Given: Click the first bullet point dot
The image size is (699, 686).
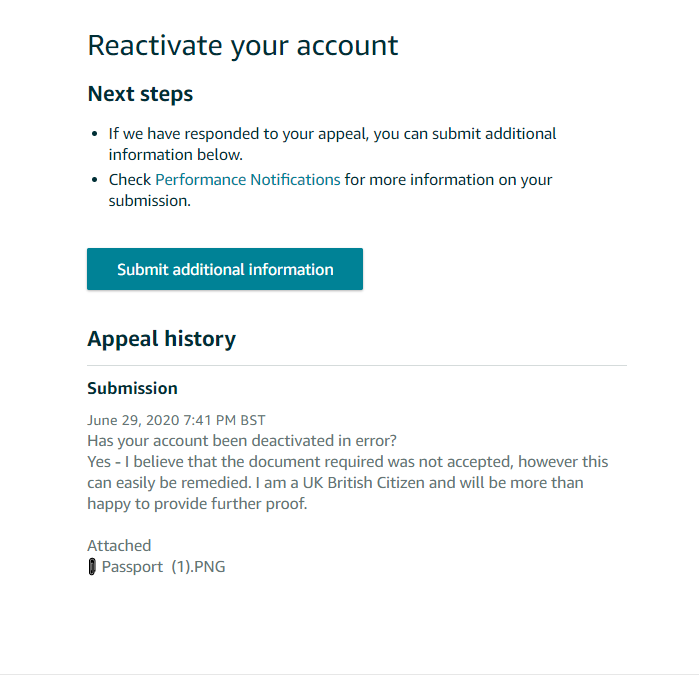Looking at the screenshot, I should [x=95, y=134].
